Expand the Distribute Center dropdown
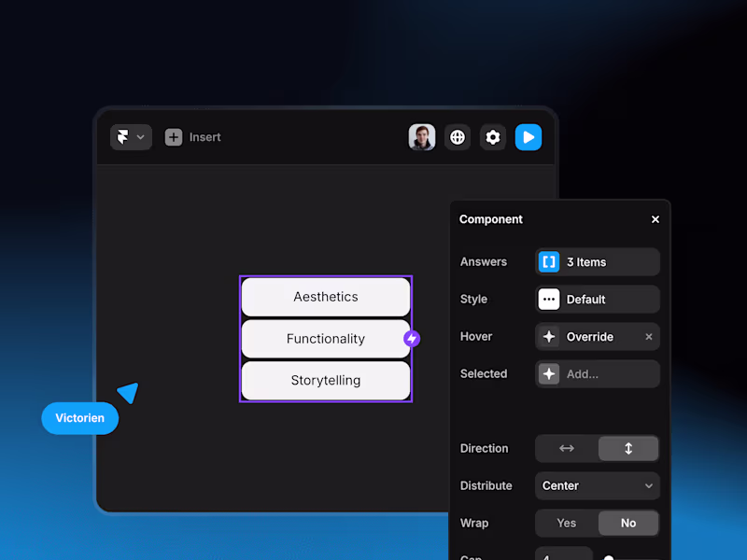 (598, 485)
